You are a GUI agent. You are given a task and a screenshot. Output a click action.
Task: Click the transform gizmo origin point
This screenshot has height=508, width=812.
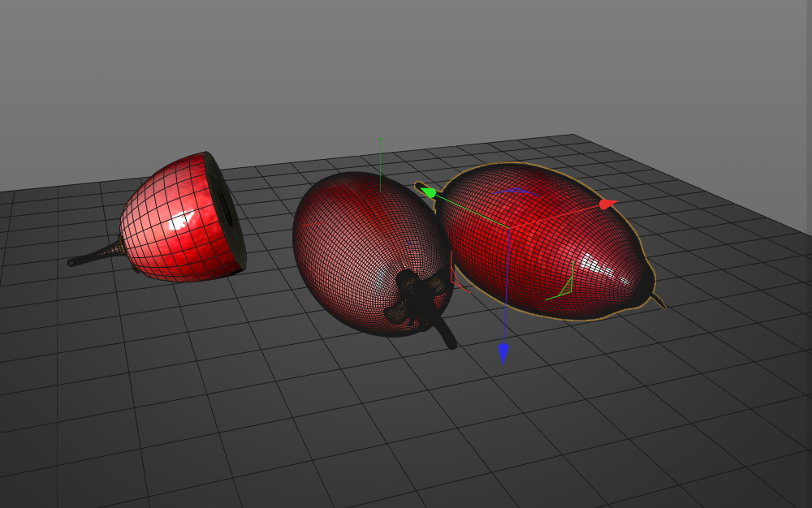[x=510, y=227]
